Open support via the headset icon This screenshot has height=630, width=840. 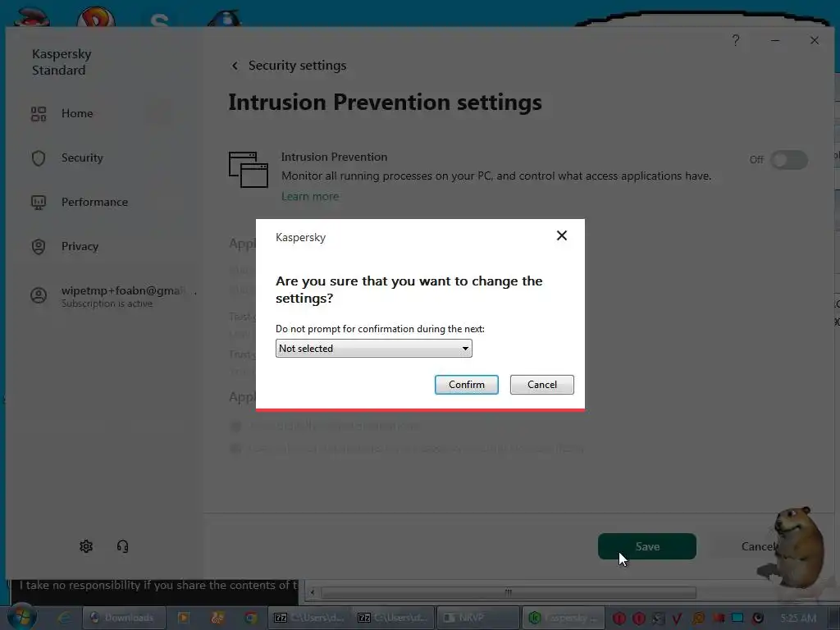tap(123, 546)
